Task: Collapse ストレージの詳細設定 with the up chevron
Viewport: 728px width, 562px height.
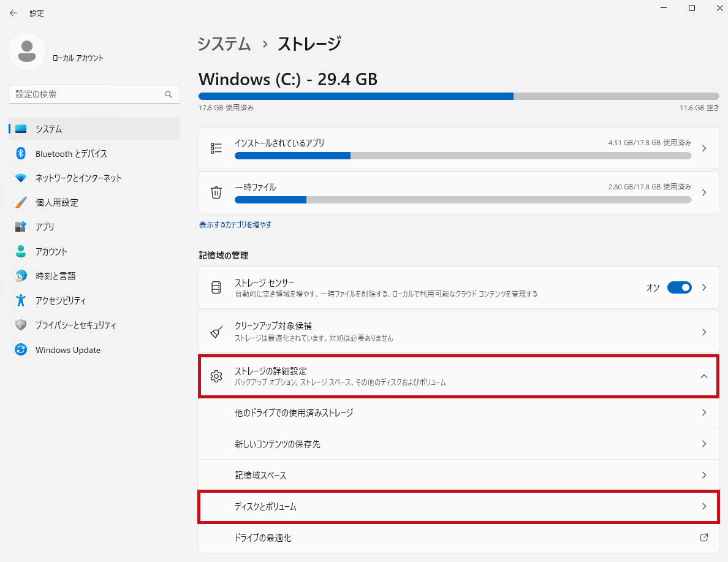Action: [704, 376]
